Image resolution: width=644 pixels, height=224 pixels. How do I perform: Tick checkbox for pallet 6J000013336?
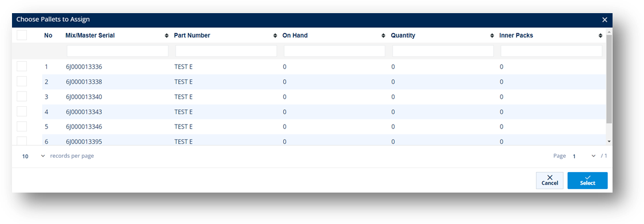coord(22,66)
